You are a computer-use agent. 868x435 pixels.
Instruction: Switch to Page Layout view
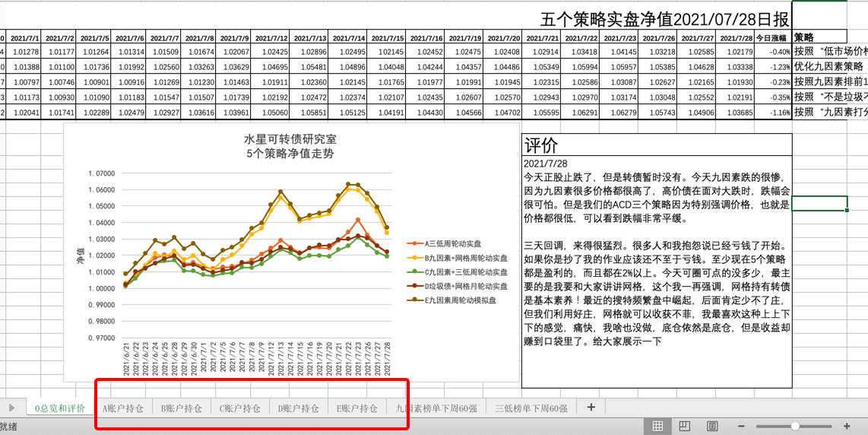[x=685, y=426]
